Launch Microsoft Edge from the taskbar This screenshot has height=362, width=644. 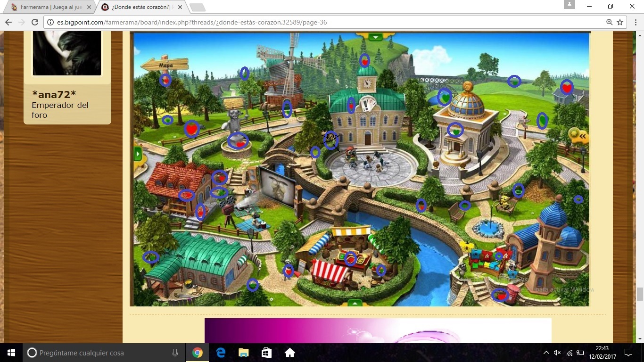[221, 353]
